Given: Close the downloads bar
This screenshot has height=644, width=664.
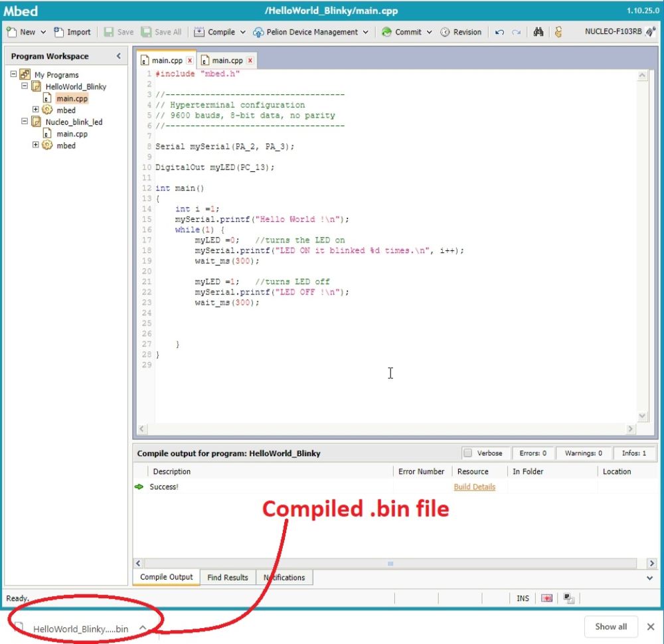Looking at the screenshot, I should coord(651,627).
